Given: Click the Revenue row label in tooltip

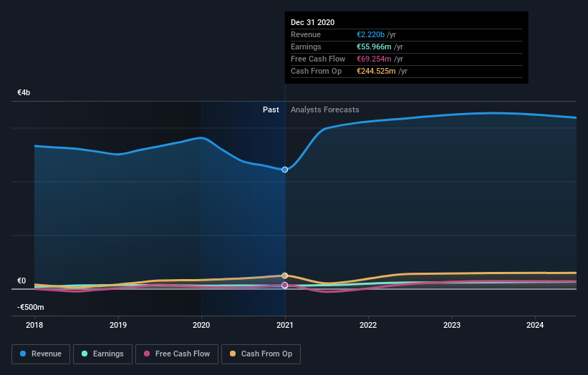Looking at the screenshot, I should coord(306,34).
